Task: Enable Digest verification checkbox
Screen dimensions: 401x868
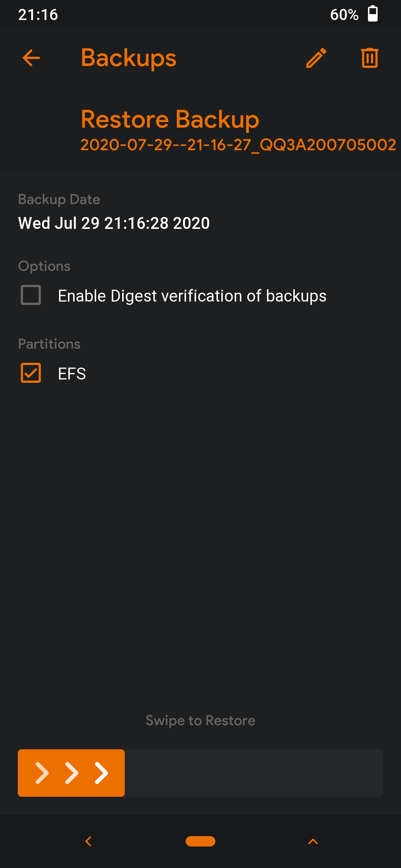Action: [x=31, y=295]
